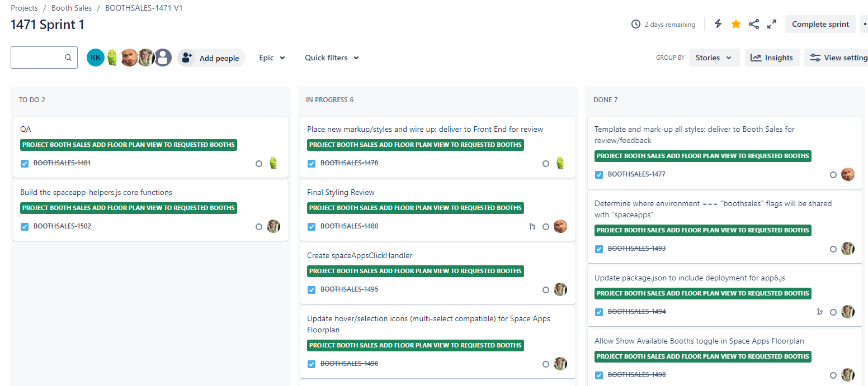
Task: Click the lightning bolt automation icon
Action: click(718, 24)
